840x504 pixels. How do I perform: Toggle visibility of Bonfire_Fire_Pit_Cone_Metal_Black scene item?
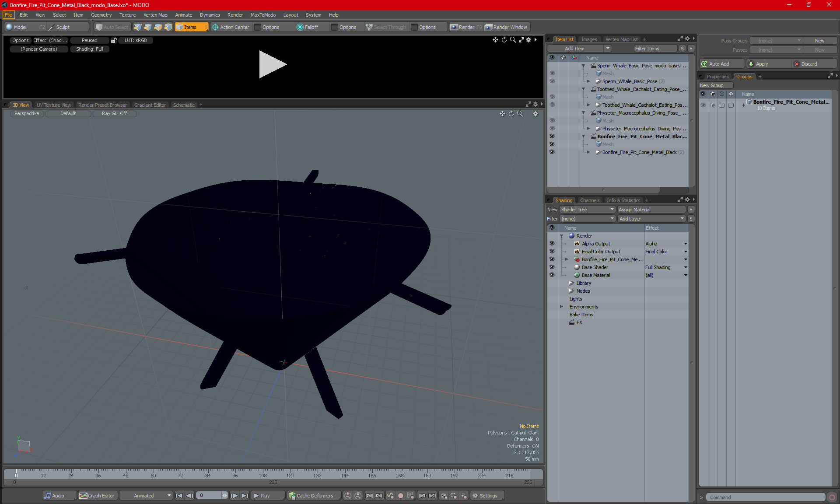click(552, 136)
